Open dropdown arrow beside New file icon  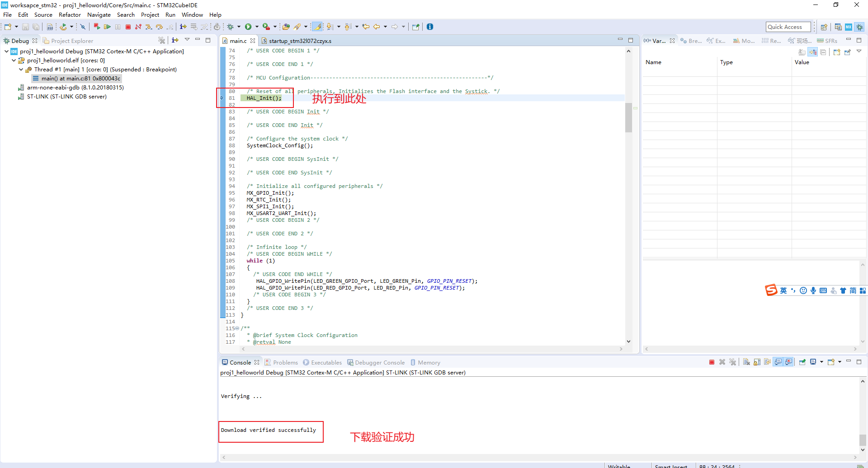pos(16,27)
